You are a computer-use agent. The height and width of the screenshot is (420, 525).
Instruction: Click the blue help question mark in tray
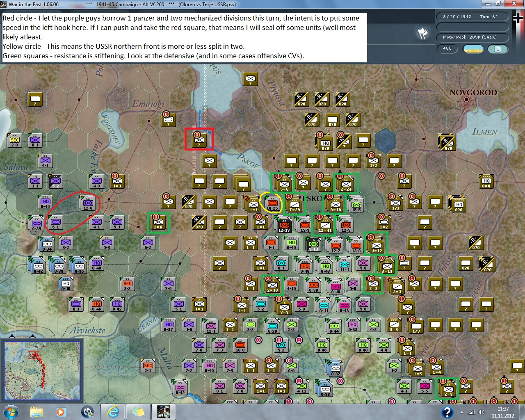pos(447,412)
